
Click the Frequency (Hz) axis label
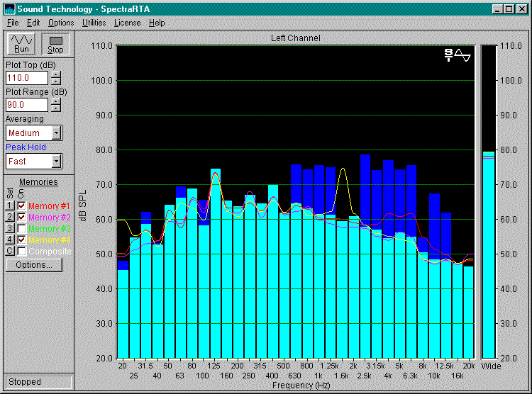[x=301, y=385]
